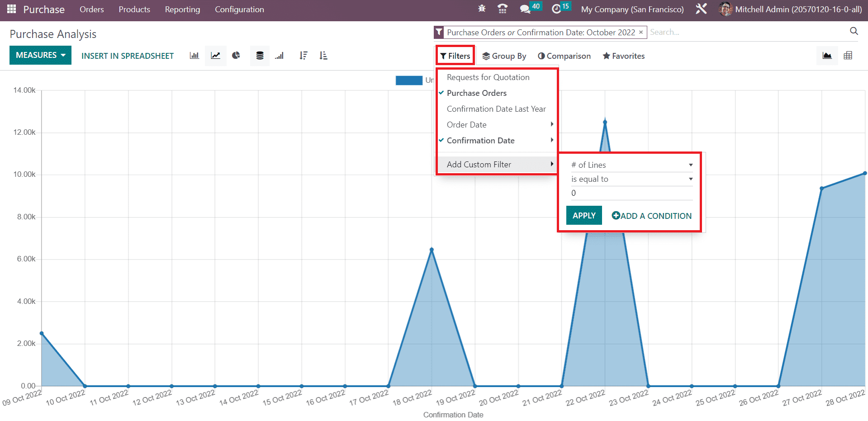Sort chart in descending order
This screenshot has height=421, width=868.
tap(303, 56)
